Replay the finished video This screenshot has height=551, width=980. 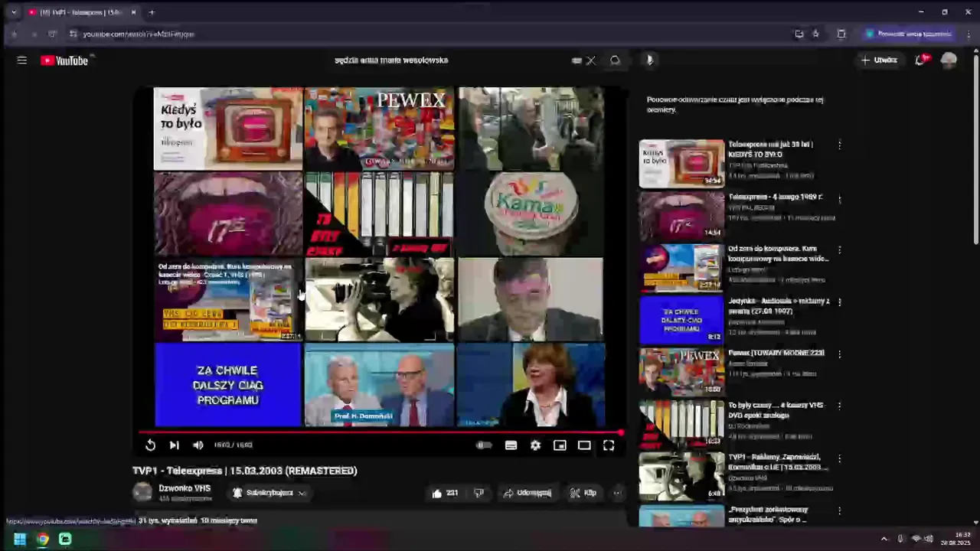tap(150, 445)
